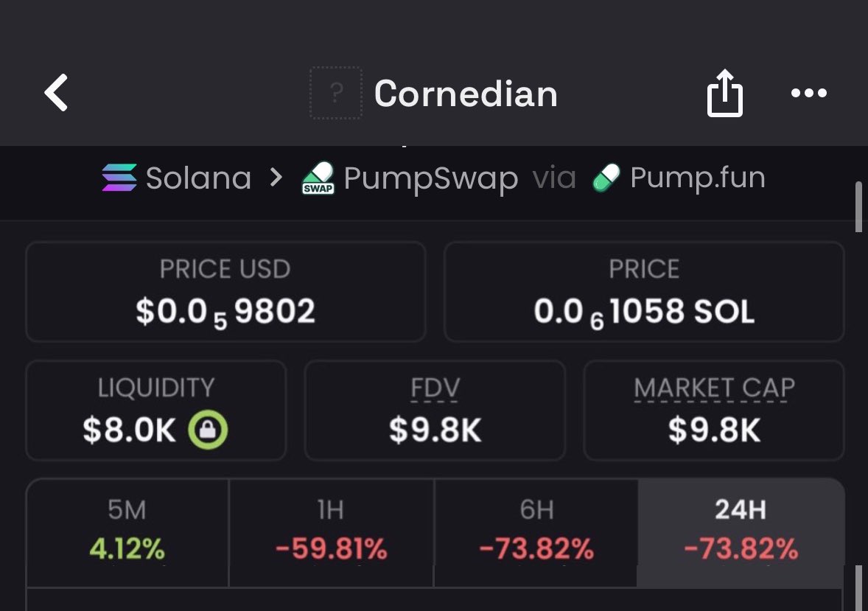
Task: Tap the green liquidity lock icon
Action: [208, 430]
